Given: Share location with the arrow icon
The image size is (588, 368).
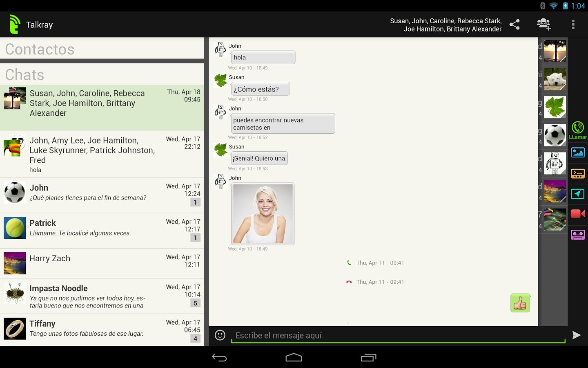Looking at the screenshot, I should [578, 193].
